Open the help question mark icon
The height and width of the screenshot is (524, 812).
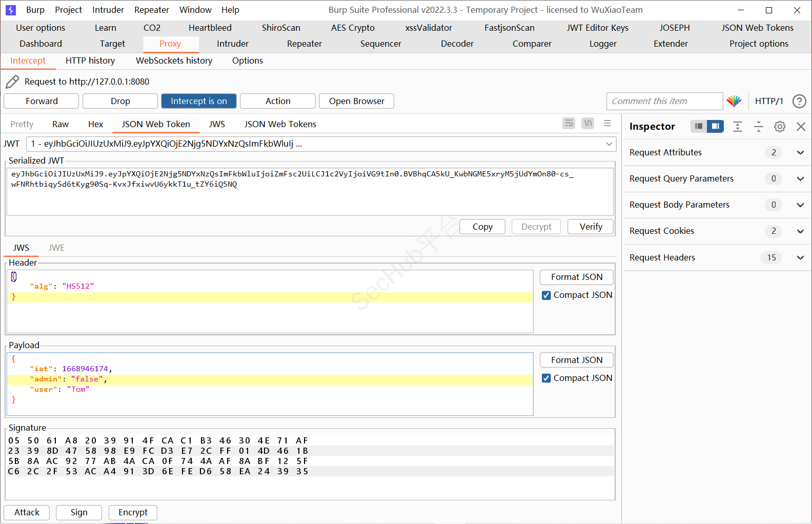point(799,101)
